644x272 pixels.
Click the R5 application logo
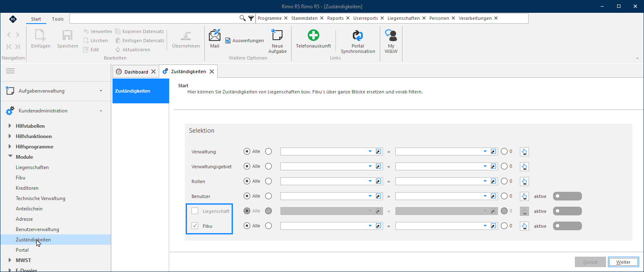13,19
